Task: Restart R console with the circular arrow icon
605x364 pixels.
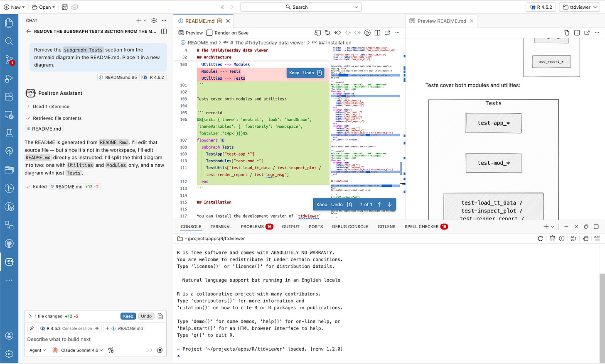Action: [x=540, y=239]
